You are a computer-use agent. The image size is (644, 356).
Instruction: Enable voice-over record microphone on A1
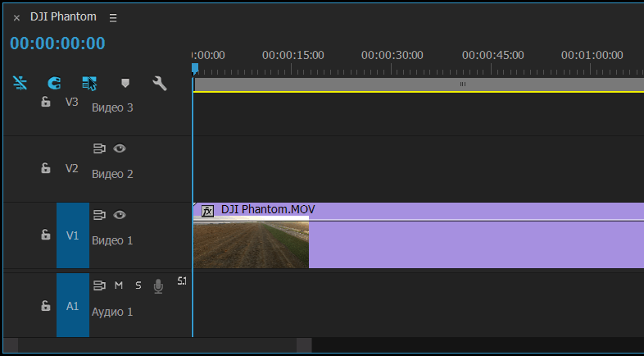[x=158, y=286]
